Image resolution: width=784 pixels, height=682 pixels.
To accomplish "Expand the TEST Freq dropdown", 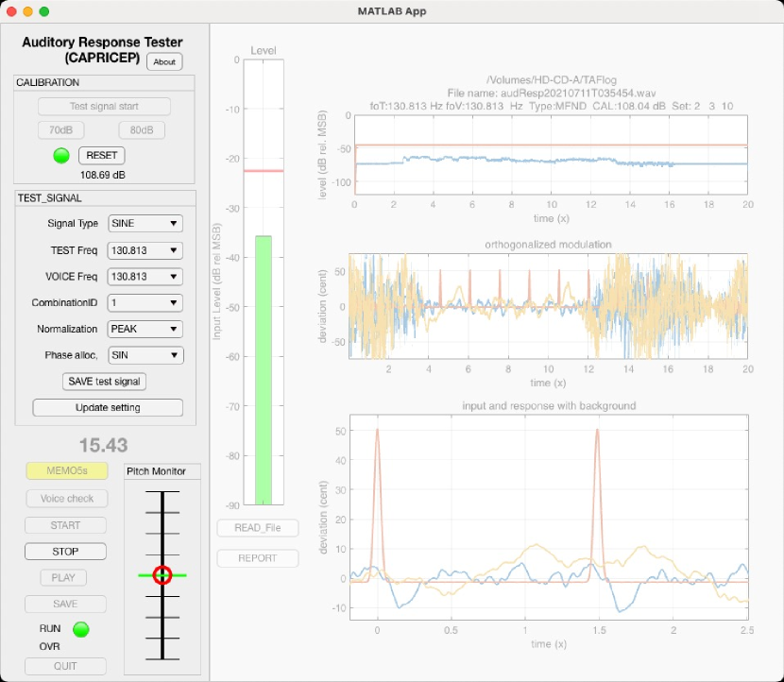I will coord(145,250).
